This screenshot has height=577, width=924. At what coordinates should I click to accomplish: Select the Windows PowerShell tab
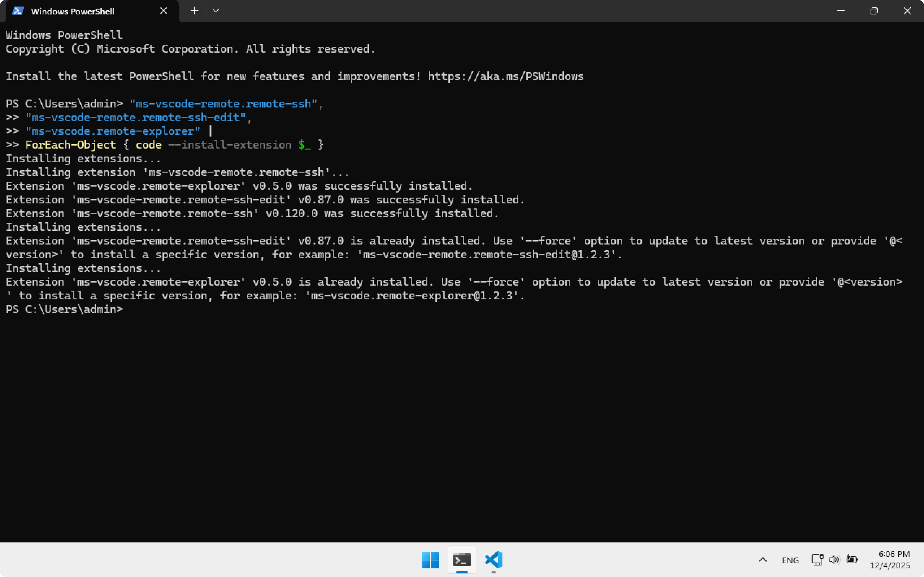coord(73,12)
